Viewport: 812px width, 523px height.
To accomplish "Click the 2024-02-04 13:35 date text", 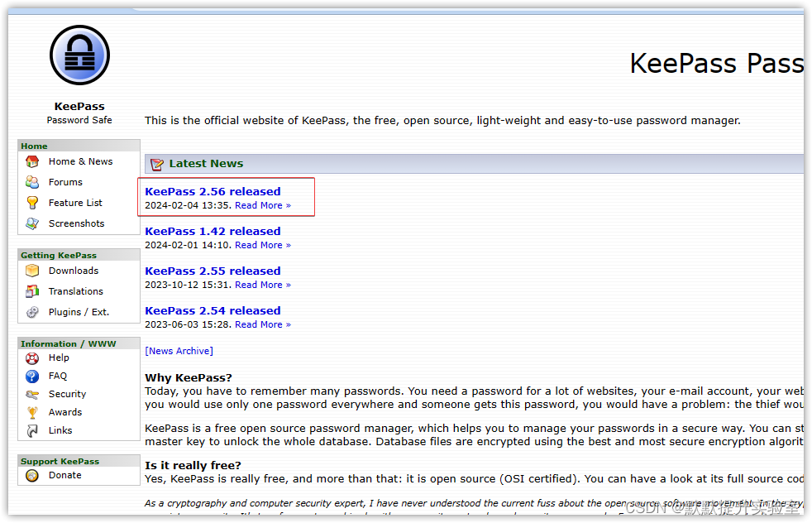I will click(188, 206).
